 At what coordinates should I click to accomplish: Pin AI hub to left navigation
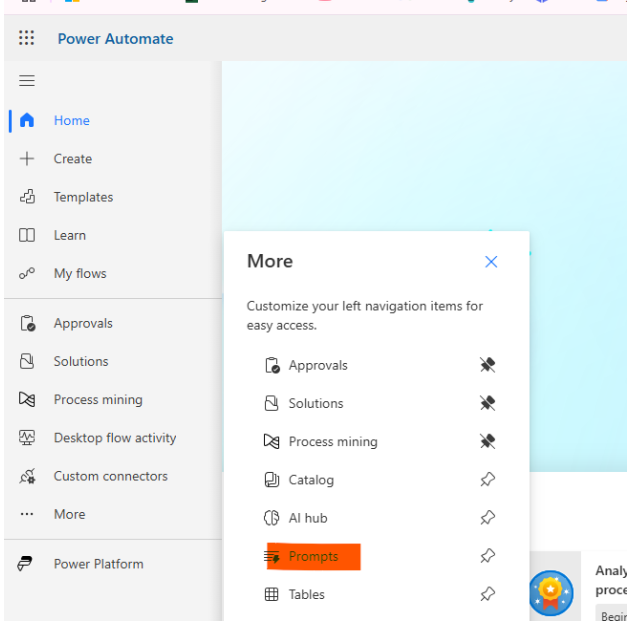(487, 518)
